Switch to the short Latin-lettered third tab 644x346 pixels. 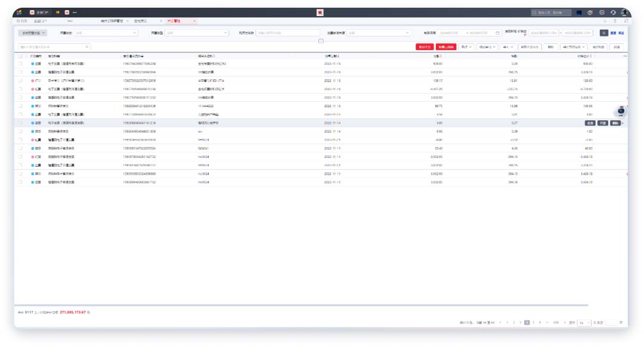click(70, 21)
